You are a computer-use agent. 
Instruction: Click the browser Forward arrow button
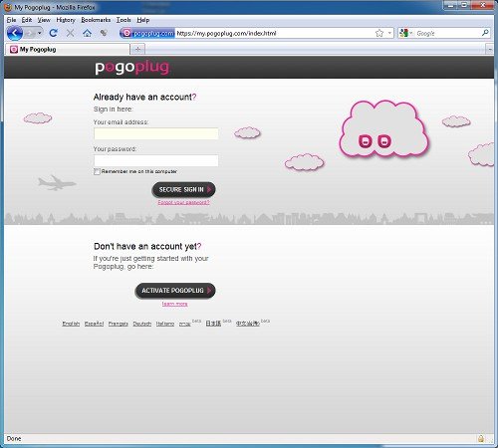[x=30, y=33]
